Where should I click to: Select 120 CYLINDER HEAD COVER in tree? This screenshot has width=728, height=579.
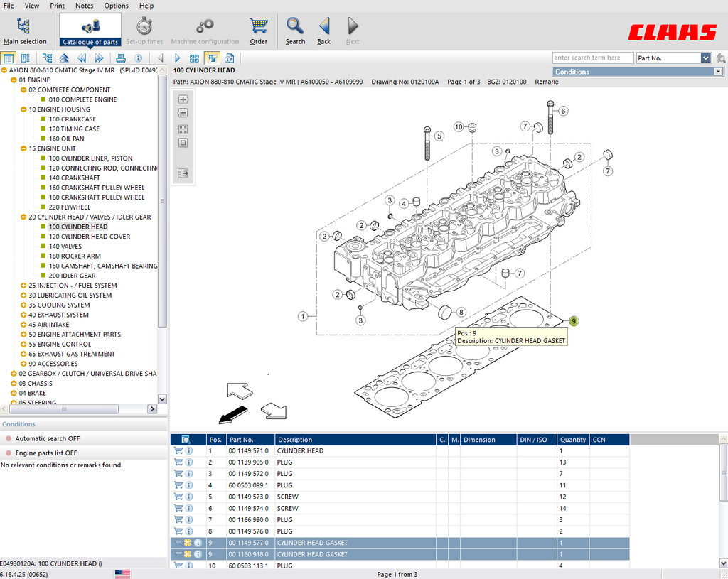tap(90, 237)
